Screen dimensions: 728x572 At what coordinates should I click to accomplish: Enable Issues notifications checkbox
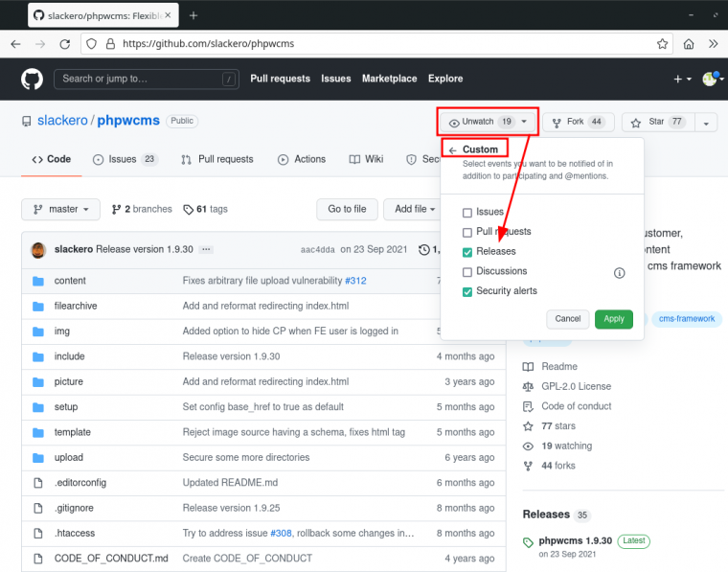click(467, 213)
